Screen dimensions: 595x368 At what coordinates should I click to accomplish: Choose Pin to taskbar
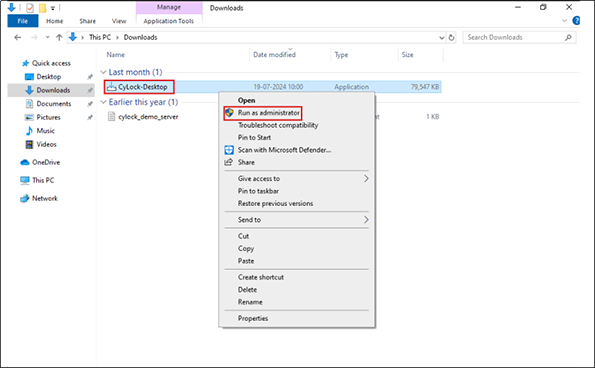click(x=258, y=191)
